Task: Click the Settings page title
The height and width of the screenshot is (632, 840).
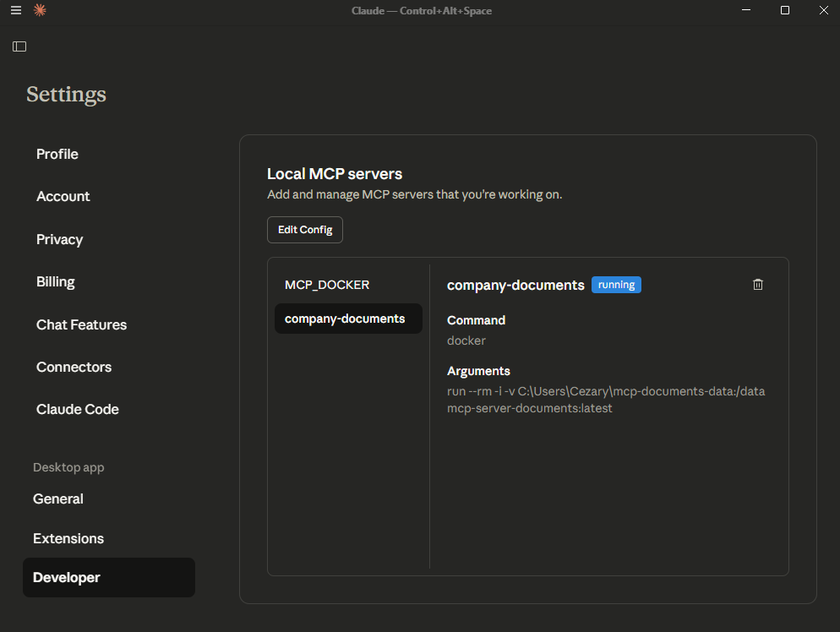Action: [x=67, y=95]
